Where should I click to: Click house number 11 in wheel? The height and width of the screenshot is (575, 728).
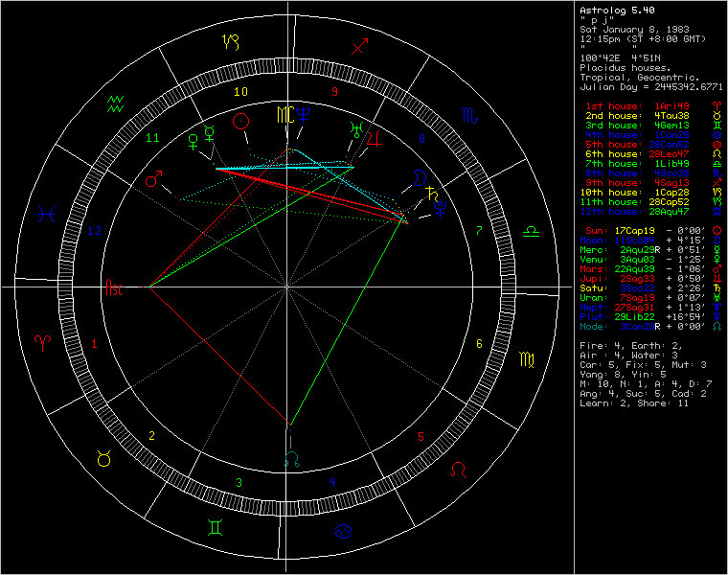coord(152,138)
